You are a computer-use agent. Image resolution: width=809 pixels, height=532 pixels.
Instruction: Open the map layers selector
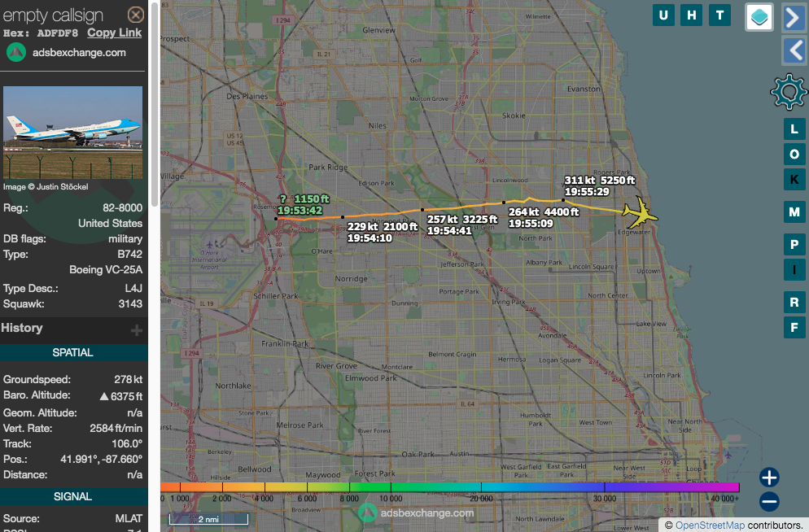pos(759,17)
